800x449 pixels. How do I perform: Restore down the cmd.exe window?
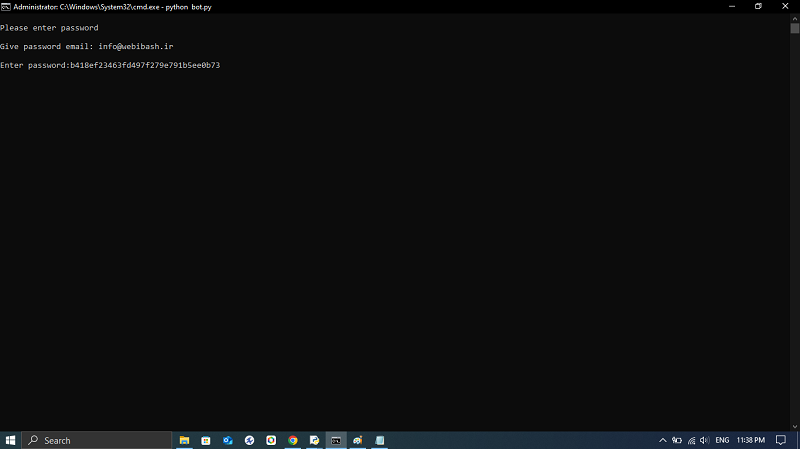click(x=759, y=7)
